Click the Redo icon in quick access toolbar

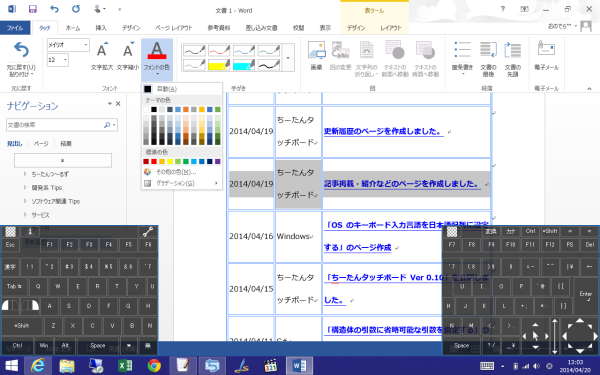(76, 9)
